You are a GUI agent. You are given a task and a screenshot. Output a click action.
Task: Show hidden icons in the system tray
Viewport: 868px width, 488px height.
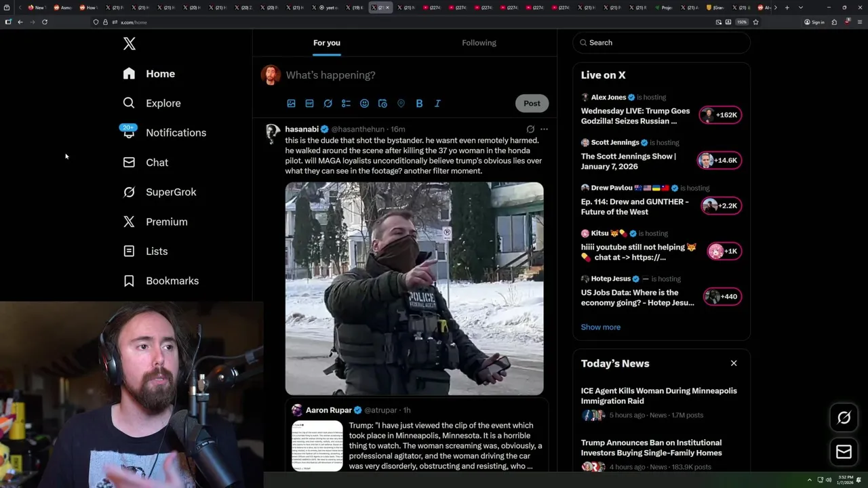809,481
